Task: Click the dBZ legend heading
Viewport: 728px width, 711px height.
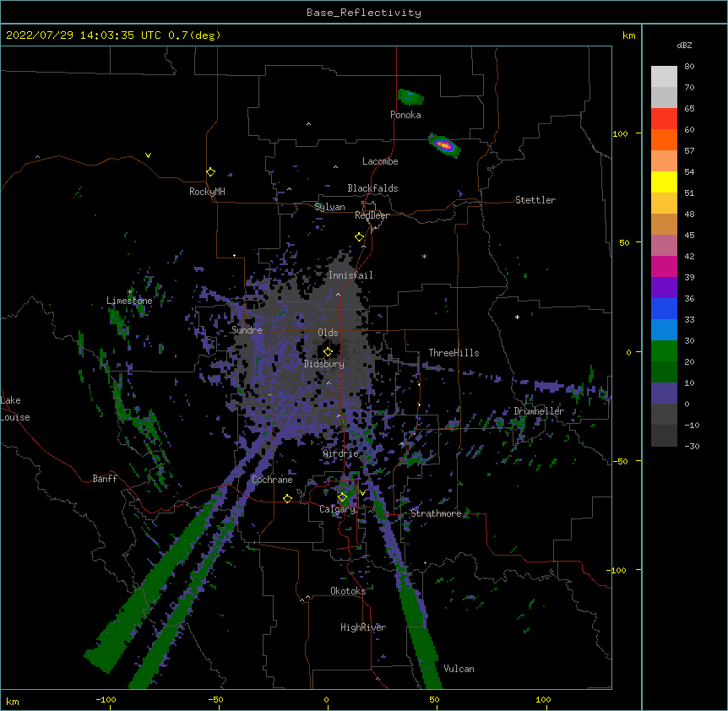Action: pyautogui.click(x=684, y=45)
